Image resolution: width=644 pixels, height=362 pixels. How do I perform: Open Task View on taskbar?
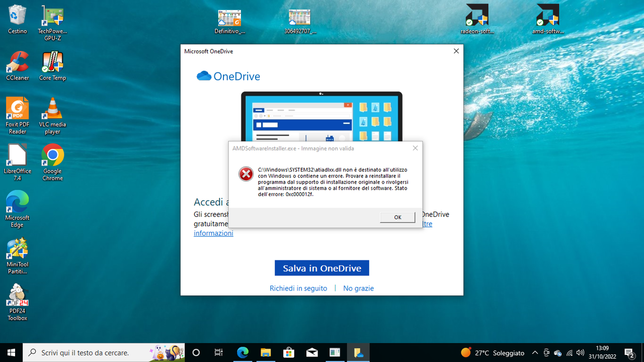point(218,352)
